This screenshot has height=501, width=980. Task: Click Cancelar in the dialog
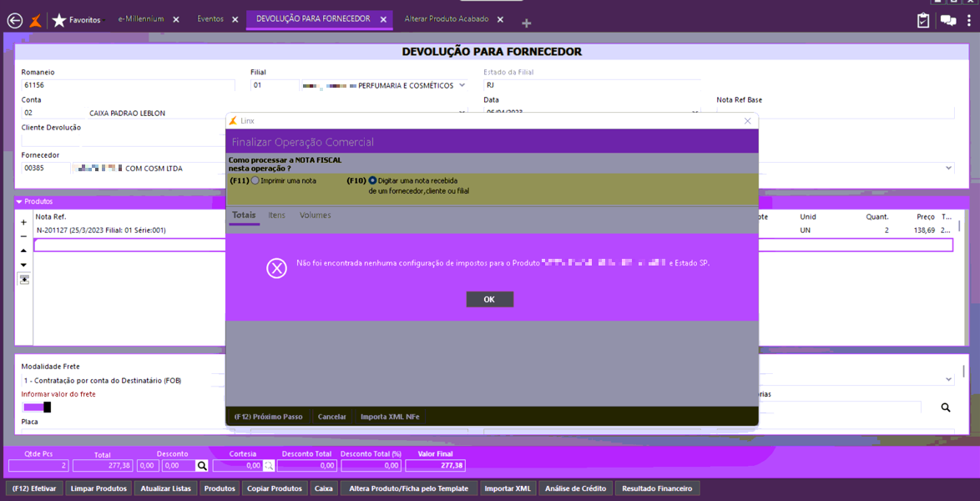click(x=332, y=417)
